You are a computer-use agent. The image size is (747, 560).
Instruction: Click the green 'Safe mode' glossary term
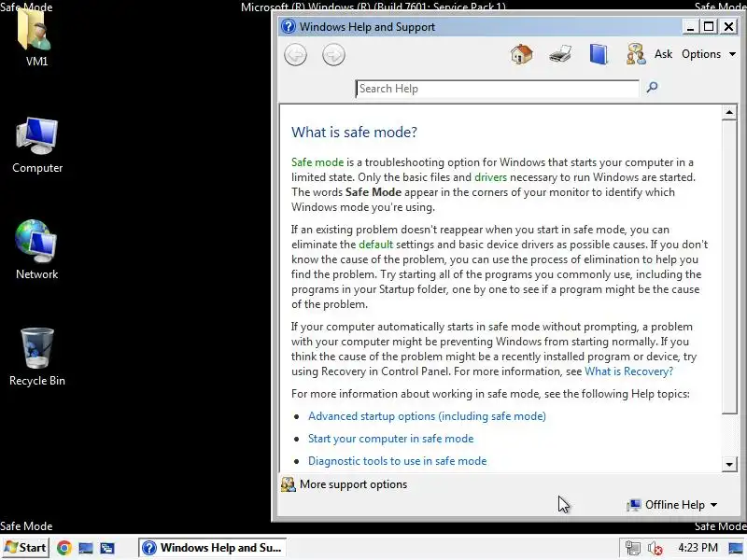(317, 162)
